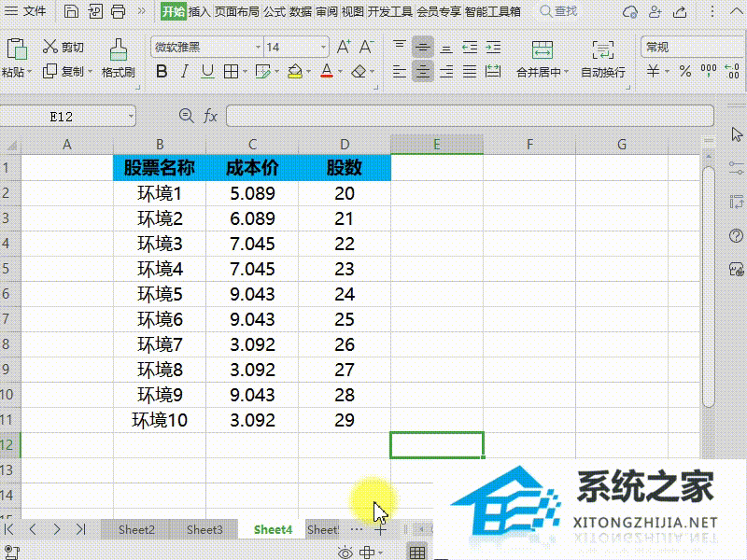Apply the red font color
Viewport: 747px width, 560px height.
click(327, 72)
